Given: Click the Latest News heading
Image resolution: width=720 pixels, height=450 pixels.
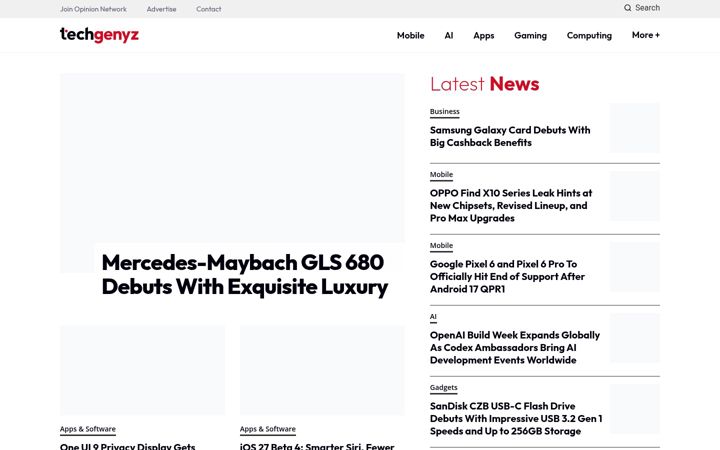Looking at the screenshot, I should (484, 84).
